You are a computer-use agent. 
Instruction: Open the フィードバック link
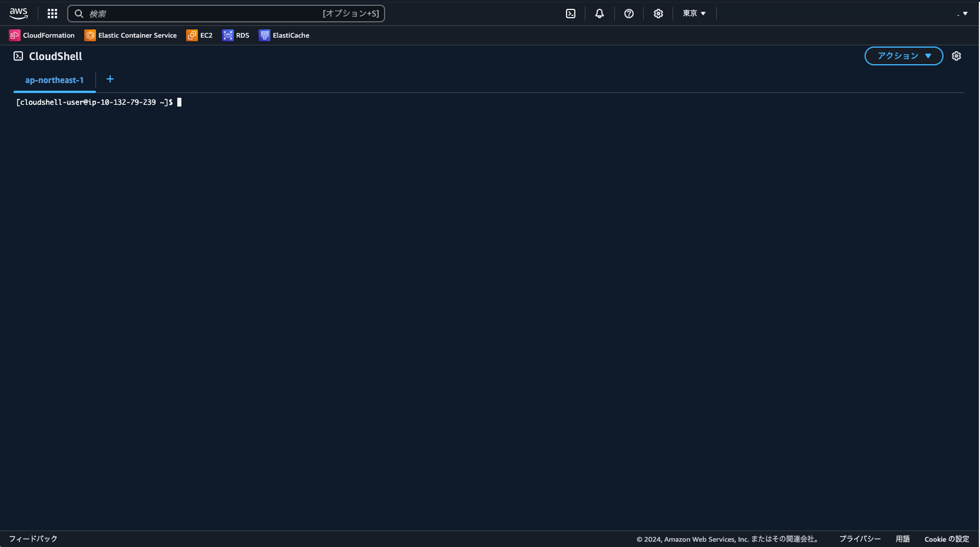tap(33, 539)
